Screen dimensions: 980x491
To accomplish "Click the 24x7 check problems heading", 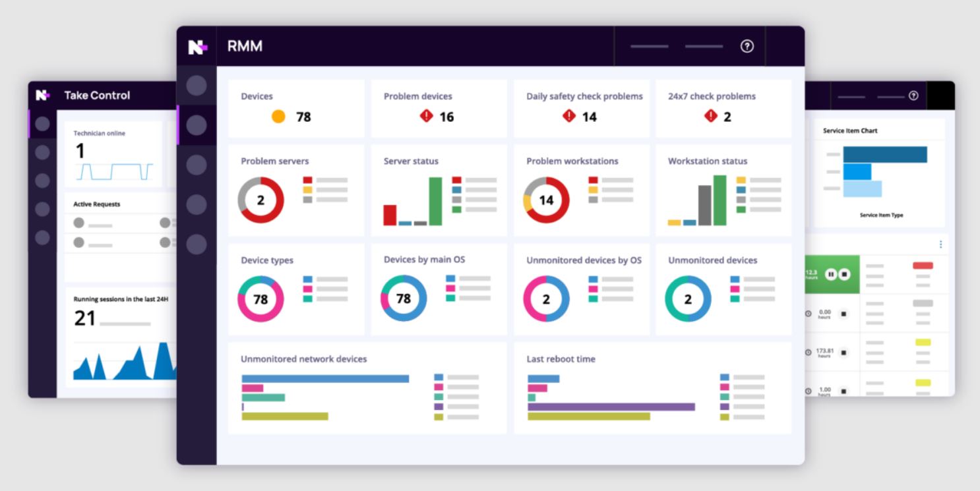I will pyautogui.click(x=712, y=96).
